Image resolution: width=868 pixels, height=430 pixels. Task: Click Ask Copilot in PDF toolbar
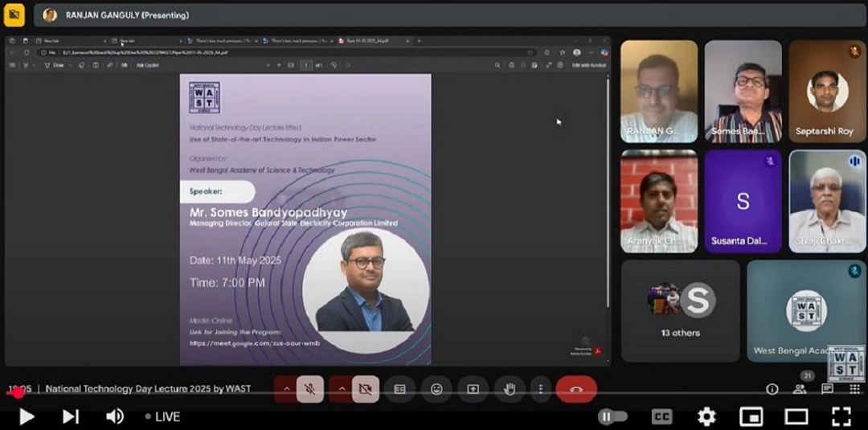click(x=148, y=65)
